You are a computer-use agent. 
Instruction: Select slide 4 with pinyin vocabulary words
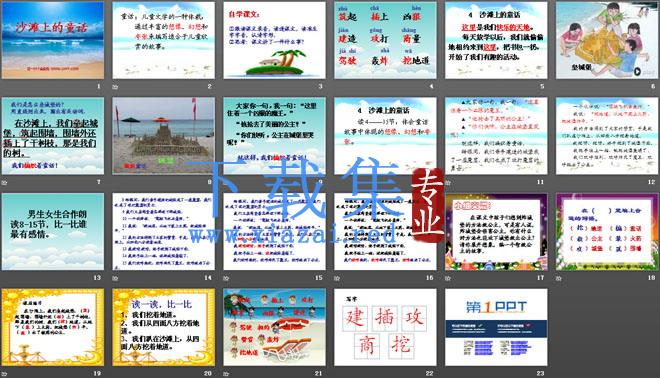pos(385,40)
